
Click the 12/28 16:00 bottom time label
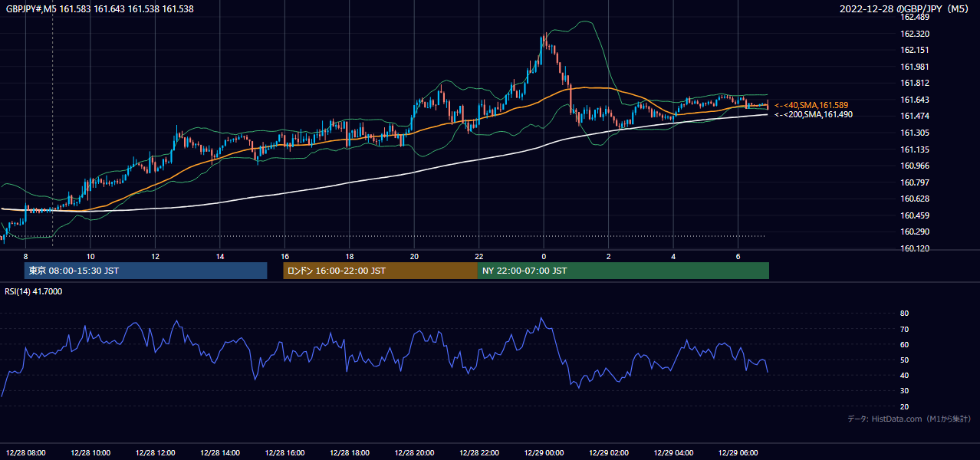click(285, 452)
